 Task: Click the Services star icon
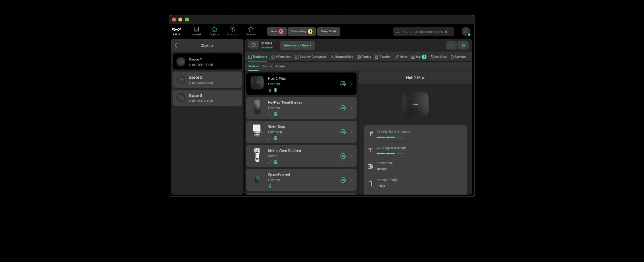[x=251, y=29]
